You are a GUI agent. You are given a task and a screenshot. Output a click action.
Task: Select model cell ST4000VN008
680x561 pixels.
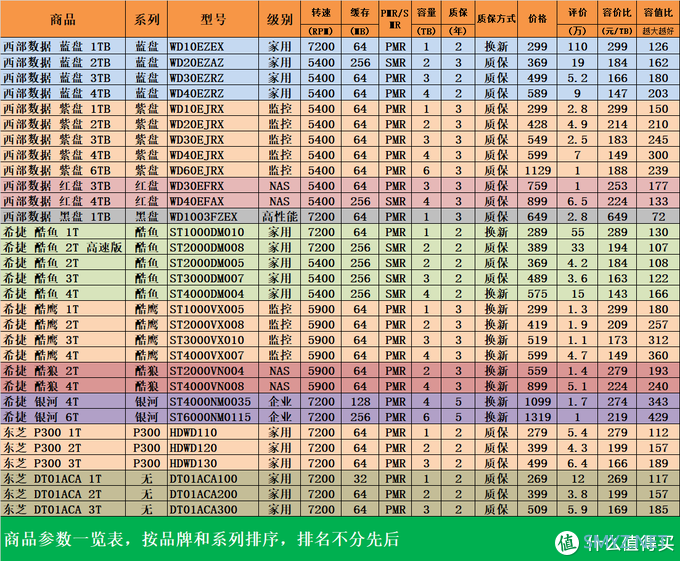click(x=213, y=386)
